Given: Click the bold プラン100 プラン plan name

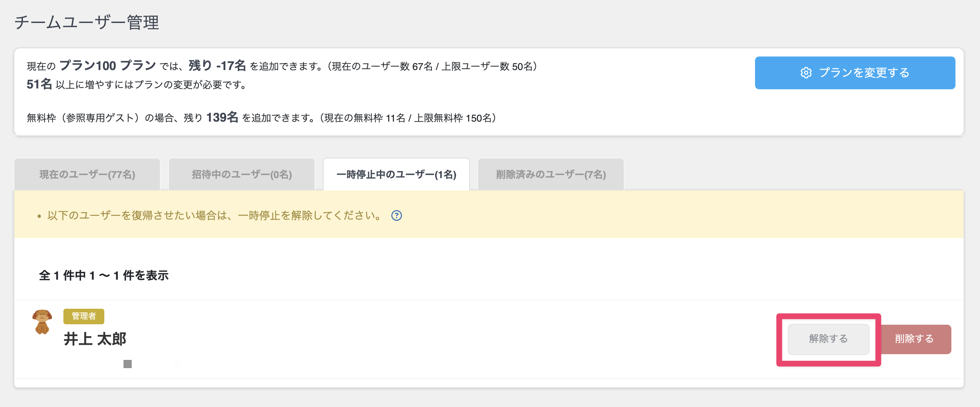Looking at the screenshot, I should coord(108,66).
